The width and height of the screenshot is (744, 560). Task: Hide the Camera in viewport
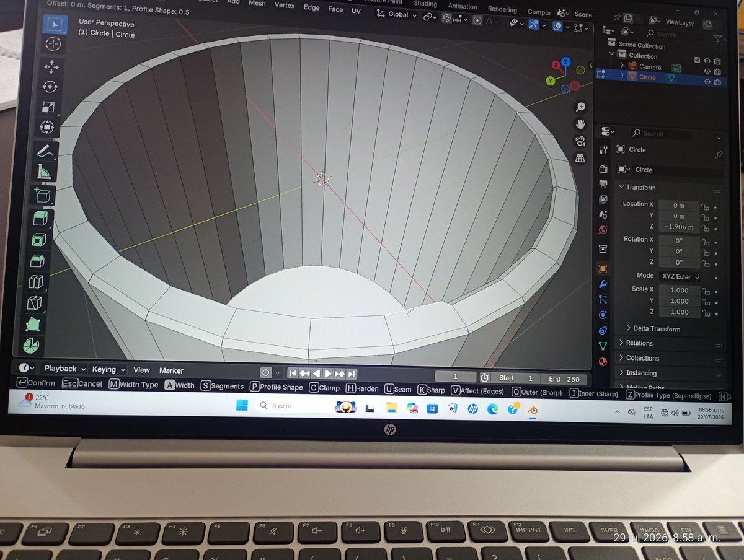pyautogui.click(x=707, y=71)
